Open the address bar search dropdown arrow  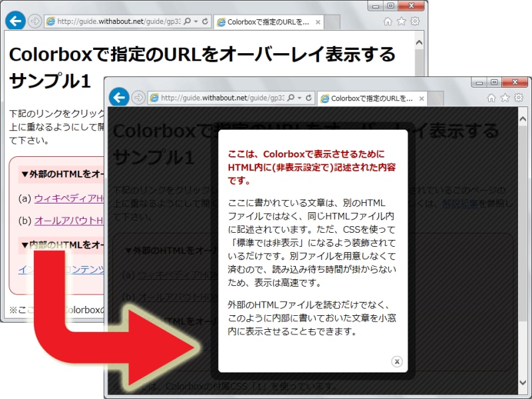tap(298, 98)
